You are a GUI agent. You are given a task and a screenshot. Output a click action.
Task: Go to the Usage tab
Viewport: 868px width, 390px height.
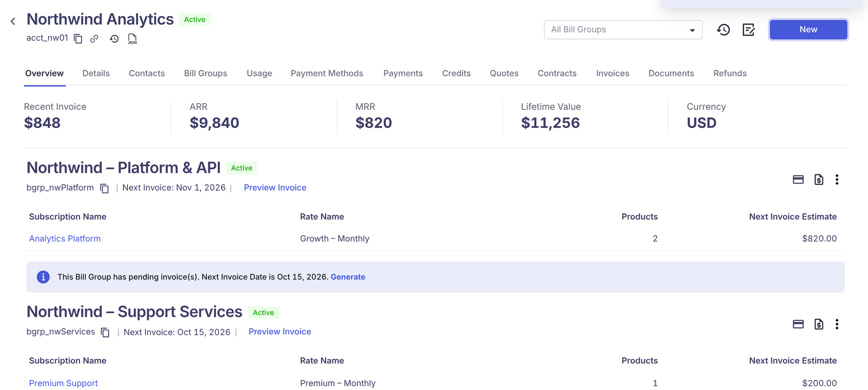pyautogui.click(x=260, y=73)
